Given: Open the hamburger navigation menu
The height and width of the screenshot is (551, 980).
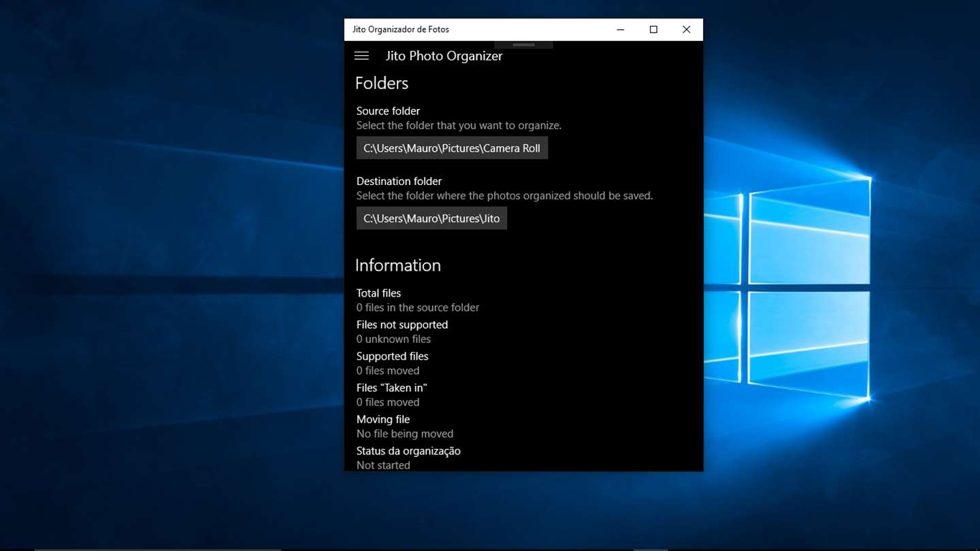Looking at the screenshot, I should 361,56.
